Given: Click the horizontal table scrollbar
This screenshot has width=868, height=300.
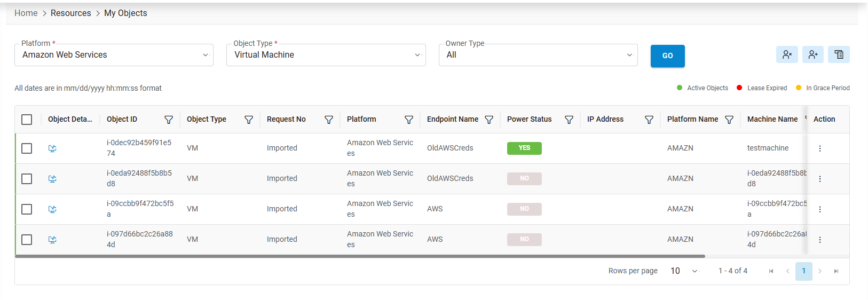Looking at the screenshot, I should point(360,256).
